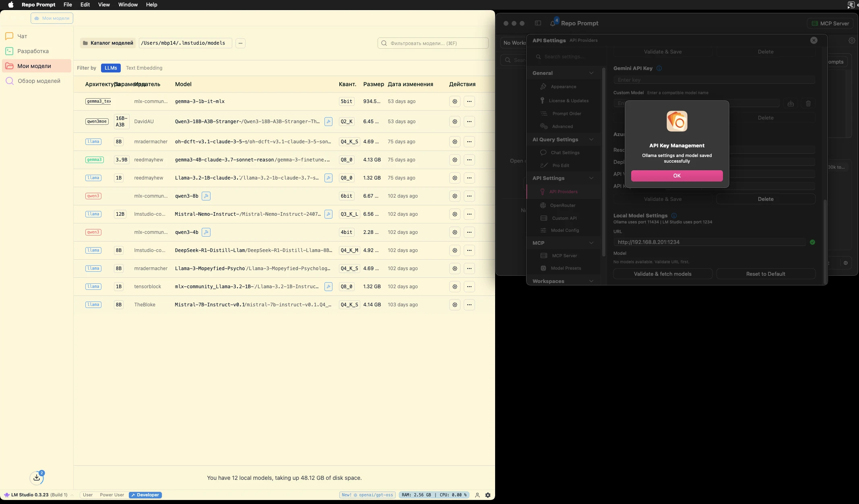Open more actions for qwen3-8b row
This screenshot has width=859, height=504.
(x=469, y=196)
